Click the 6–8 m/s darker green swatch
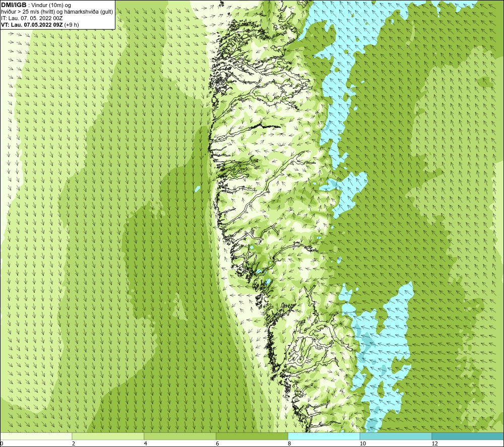This screenshot has width=504, height=447. pos(252,436)
